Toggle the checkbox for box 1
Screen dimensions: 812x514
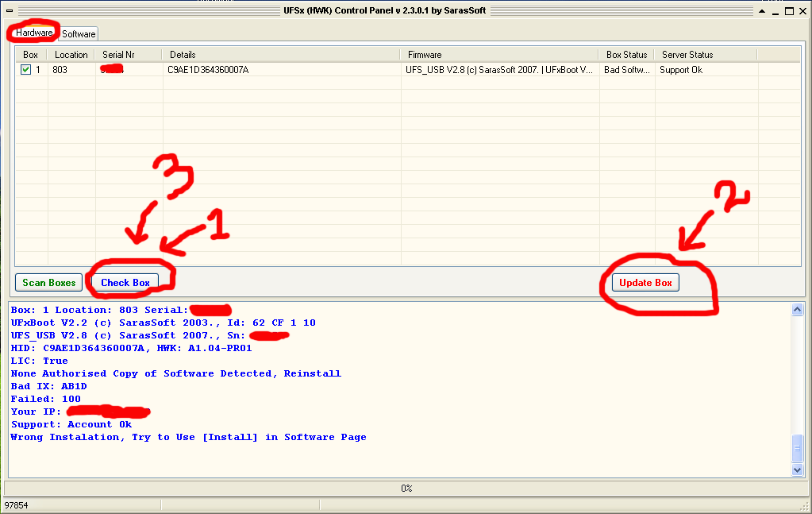[x=25, y=69]
